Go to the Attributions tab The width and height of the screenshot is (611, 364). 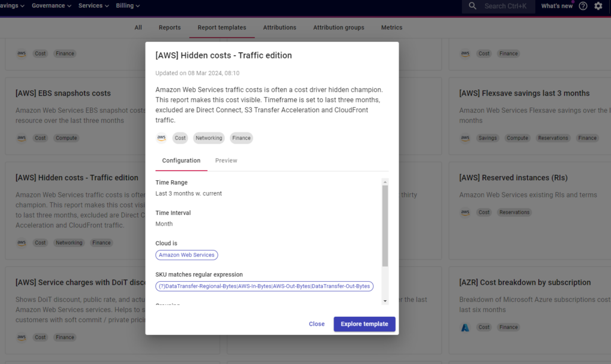pos(279,27)
